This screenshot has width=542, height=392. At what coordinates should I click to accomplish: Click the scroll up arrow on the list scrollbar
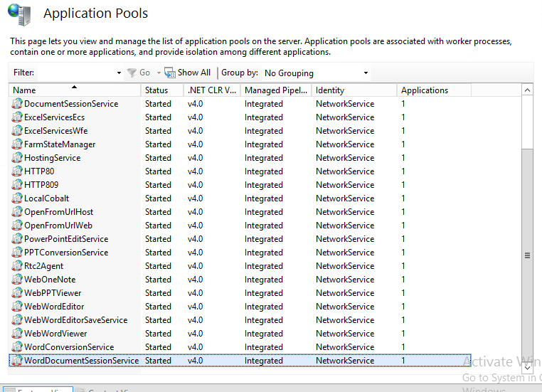(527, 90)
